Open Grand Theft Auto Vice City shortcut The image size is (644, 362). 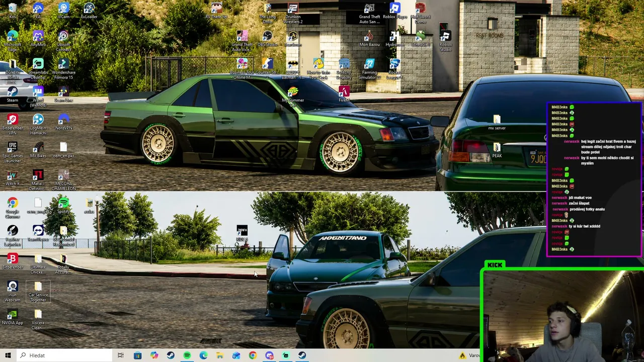(242, 41)
